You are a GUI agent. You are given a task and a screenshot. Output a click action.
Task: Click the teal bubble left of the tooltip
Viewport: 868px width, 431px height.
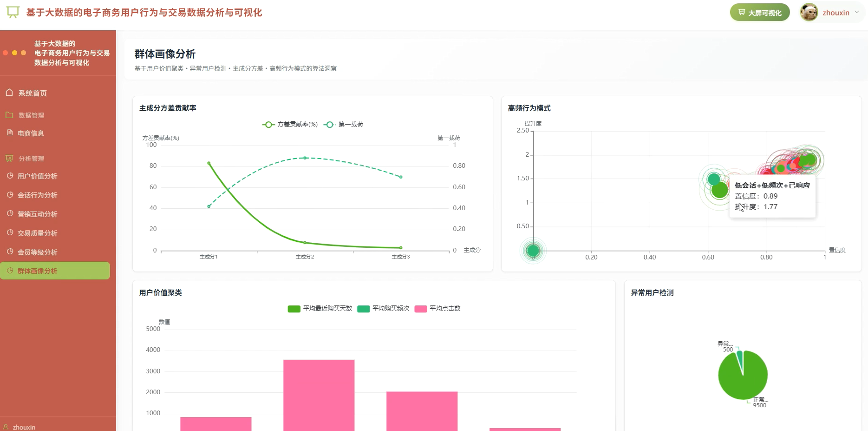click(x=714, y=179)
